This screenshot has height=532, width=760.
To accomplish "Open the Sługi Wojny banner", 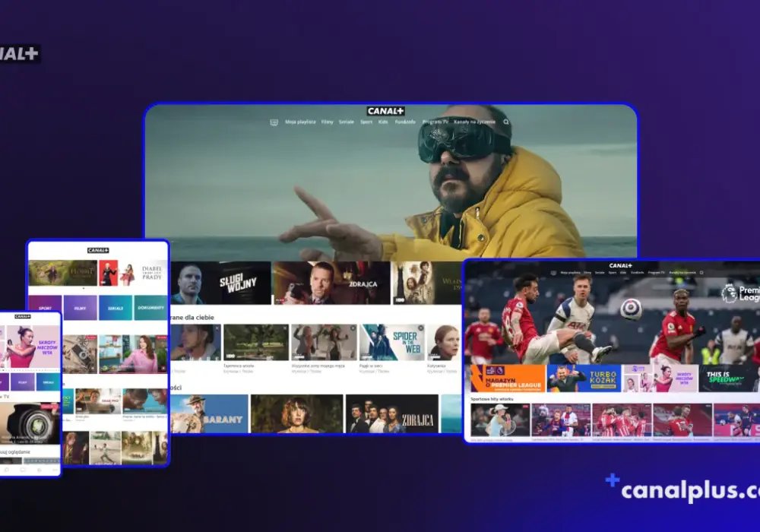I will 221,283.
